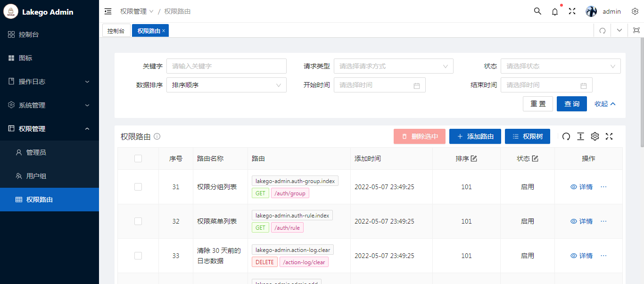Check the checkbox for row 33
Screen dimensions: 644x284
138,256
